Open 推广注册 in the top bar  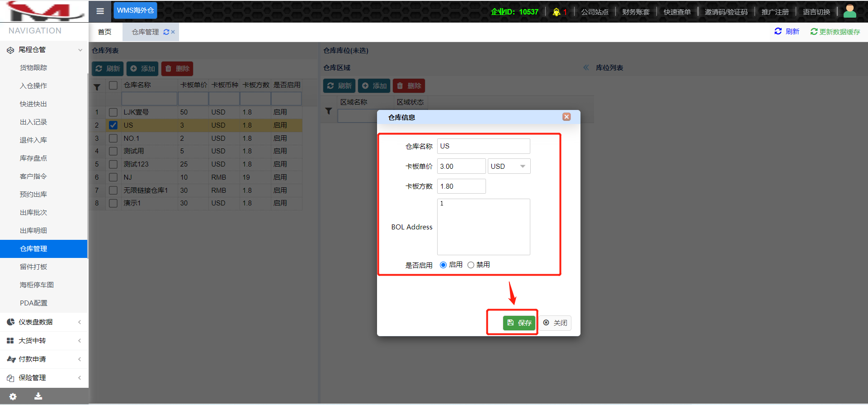[x=775, y=12]
